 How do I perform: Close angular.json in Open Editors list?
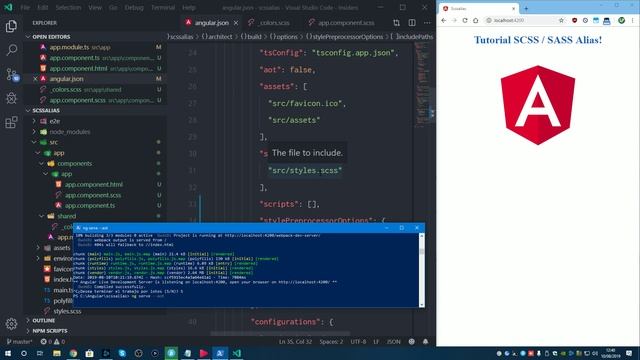35,79
